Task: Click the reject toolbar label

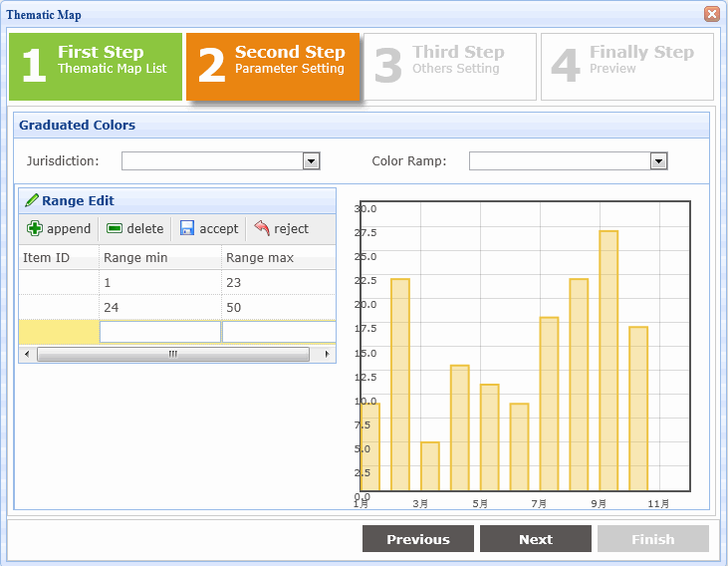Action: [x=291, y=228]
